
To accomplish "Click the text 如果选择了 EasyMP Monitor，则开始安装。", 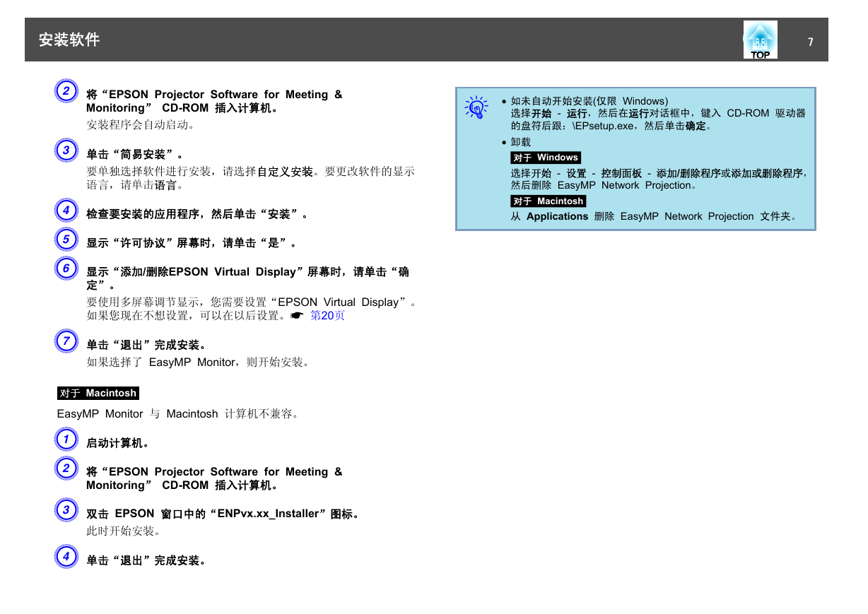I will click(x=198, y=362).
